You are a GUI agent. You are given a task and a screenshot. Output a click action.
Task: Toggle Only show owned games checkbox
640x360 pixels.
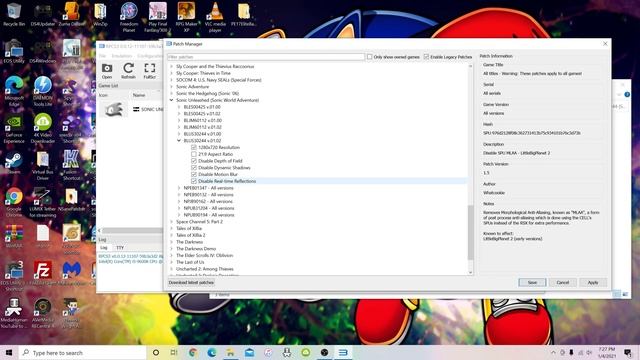[x=369, y=57]
